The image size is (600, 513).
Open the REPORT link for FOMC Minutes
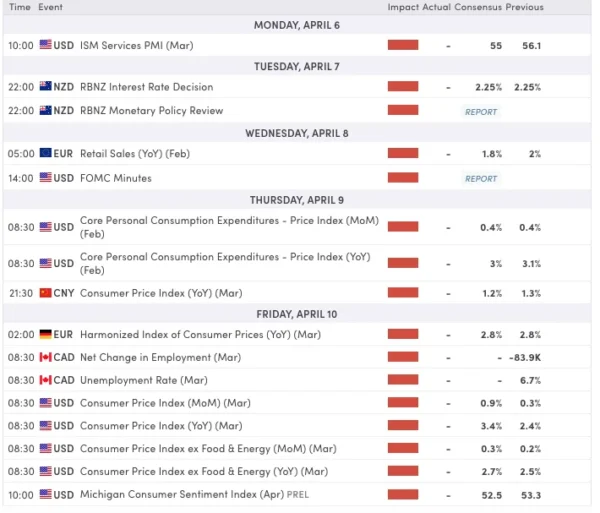[480, 179]
